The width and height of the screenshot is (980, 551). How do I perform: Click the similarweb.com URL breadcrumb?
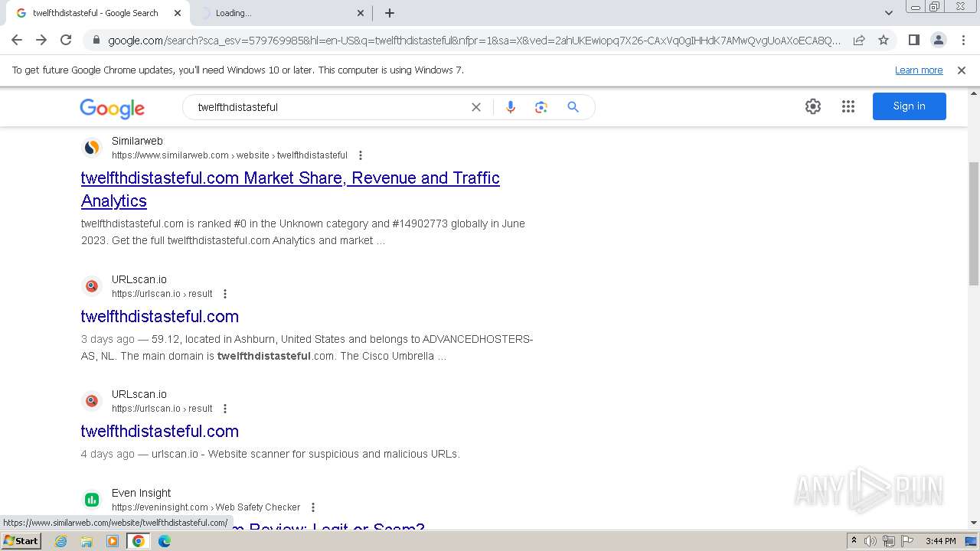click(230, 155)
